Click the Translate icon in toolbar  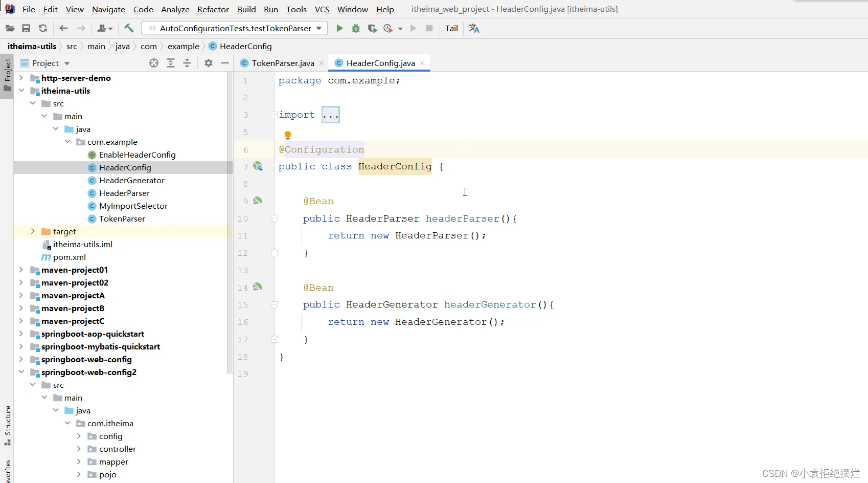pos(474,28)
